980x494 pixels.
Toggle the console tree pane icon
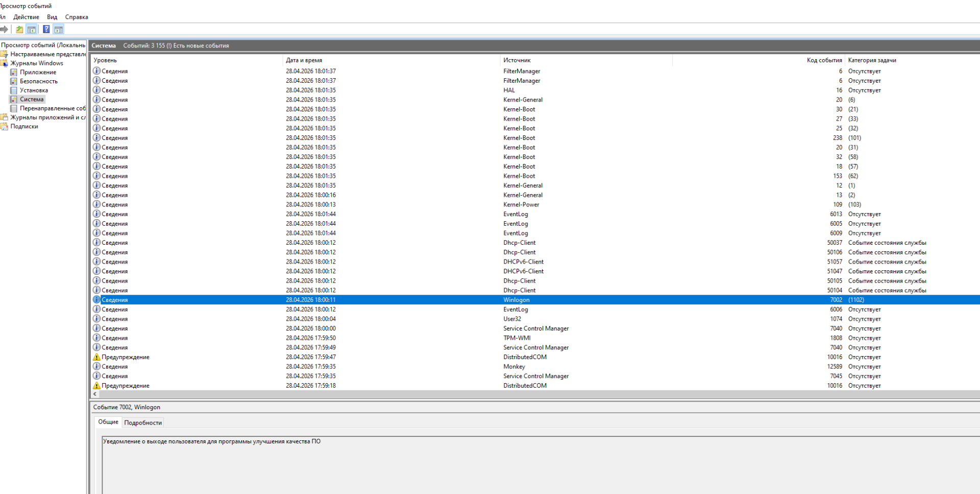pyautogui.click(x=32, y=29)
